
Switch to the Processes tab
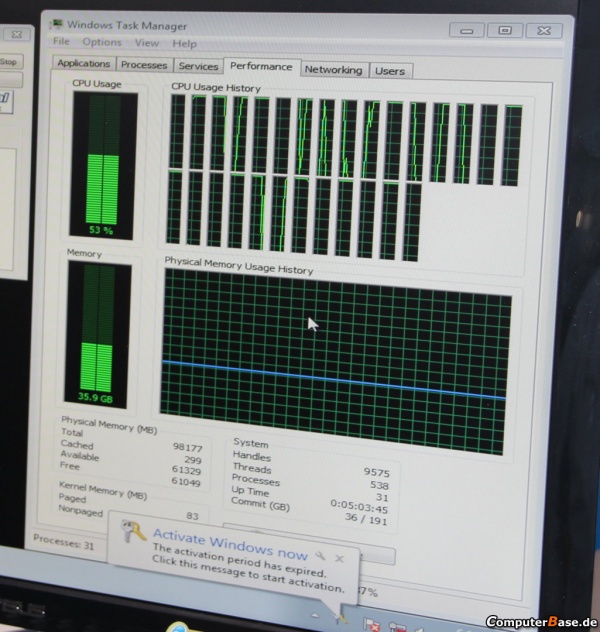(x=144, y=65)
